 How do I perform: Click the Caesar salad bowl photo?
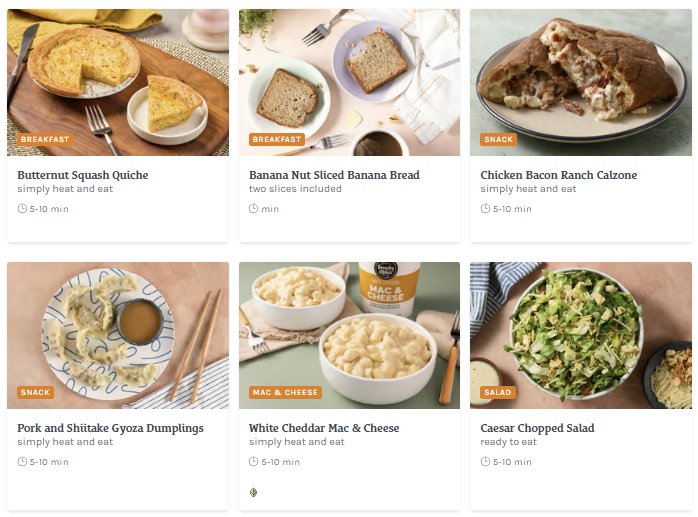[576, 325]
